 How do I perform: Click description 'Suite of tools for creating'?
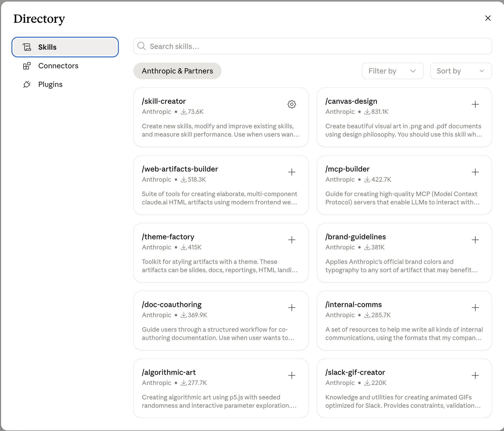[219, 198]
